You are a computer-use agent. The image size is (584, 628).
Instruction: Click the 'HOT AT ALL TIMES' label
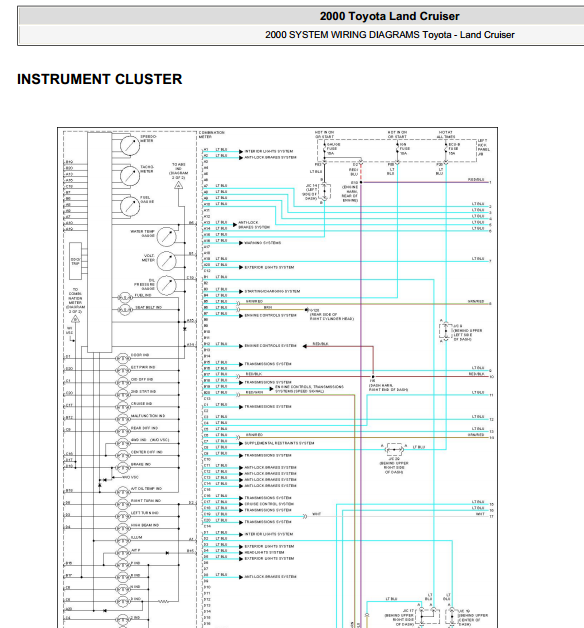tap(445, 135)
